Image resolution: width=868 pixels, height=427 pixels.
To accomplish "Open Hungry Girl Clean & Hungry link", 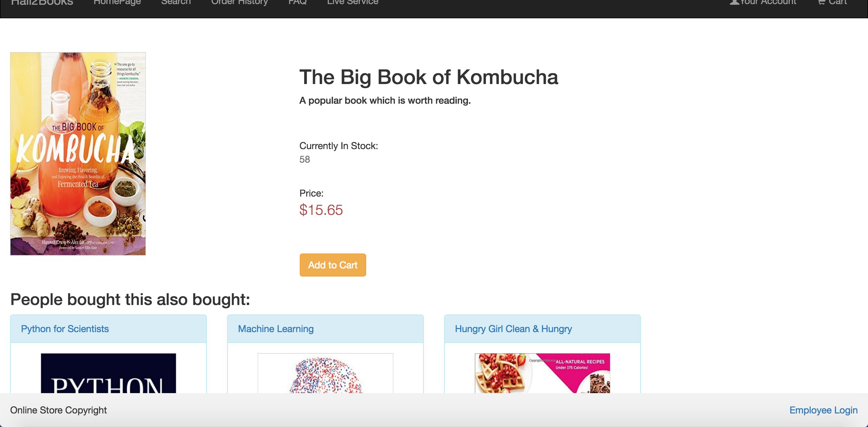I will coord(513,329).
